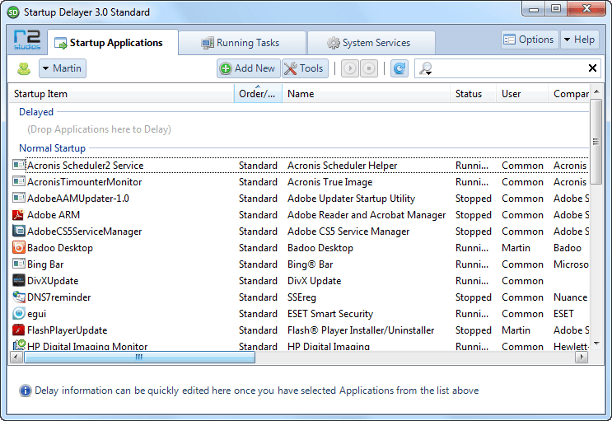This screenshot has height=421, width=612.
Task: Open the Help dropdown menu
Action: click(580, 40)
